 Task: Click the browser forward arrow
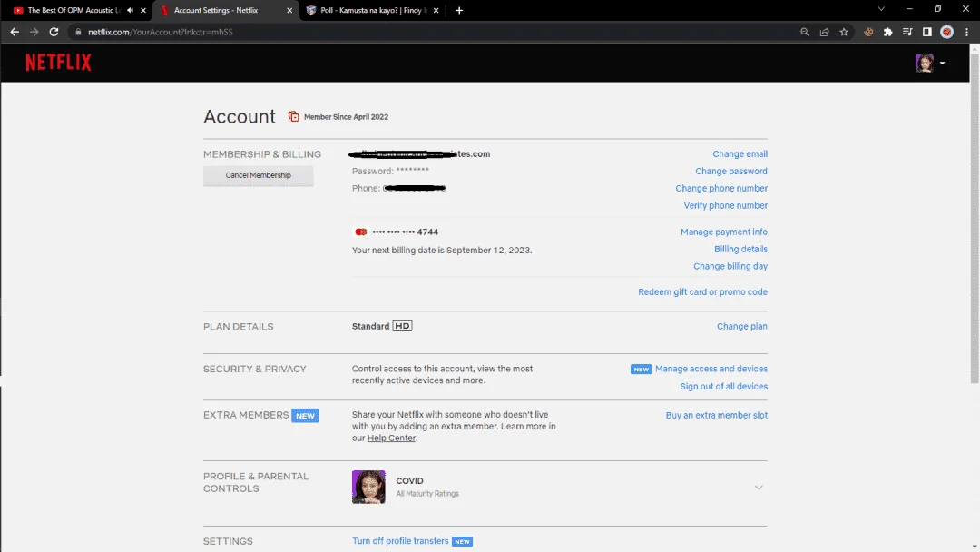pyautogui.click(x=34, y=32)
